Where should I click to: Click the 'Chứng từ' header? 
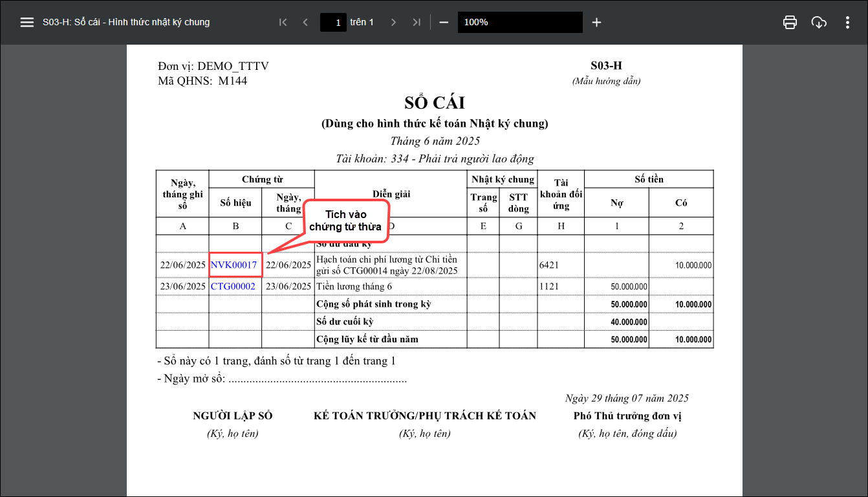pyautogui.click(x=262, y=179)
